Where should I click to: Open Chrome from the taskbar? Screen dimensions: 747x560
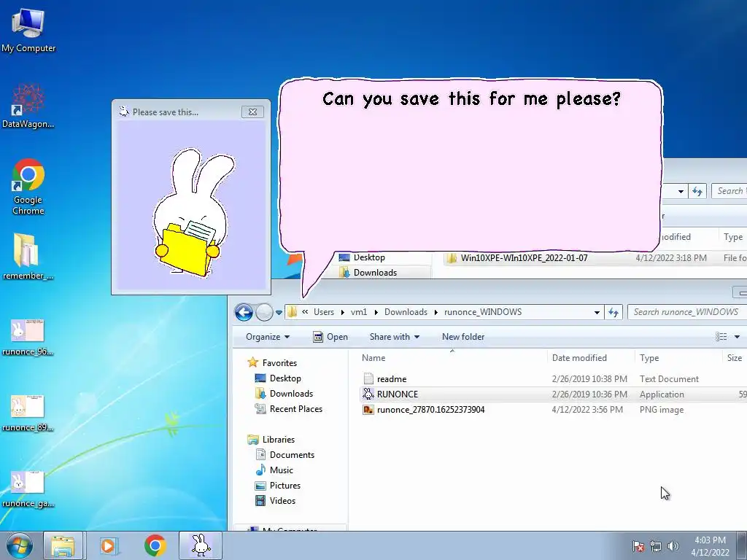point(155,545)
